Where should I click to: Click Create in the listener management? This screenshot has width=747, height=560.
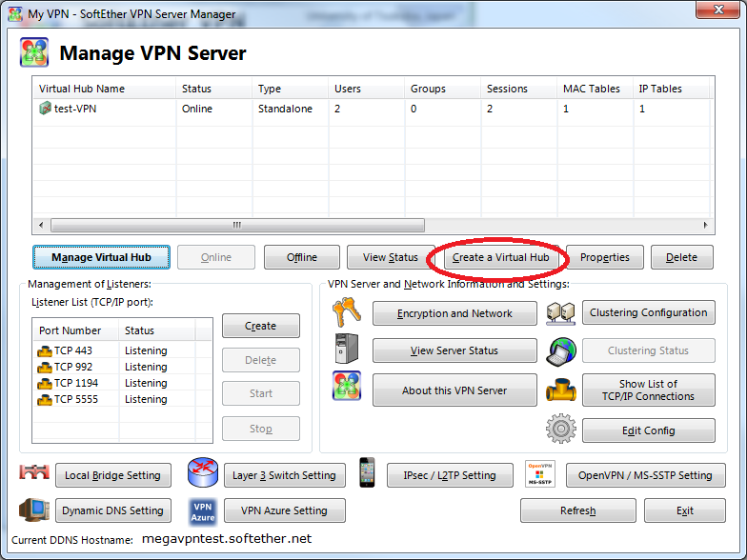point(261,326)
